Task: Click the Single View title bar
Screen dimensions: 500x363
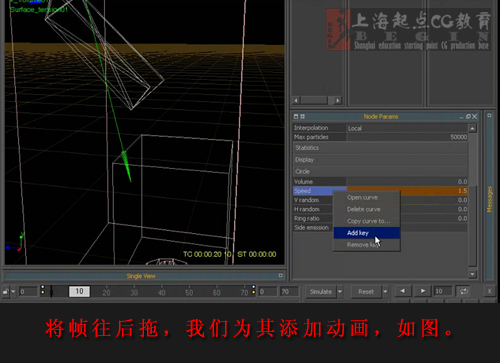Action: [x=141, y=276]
